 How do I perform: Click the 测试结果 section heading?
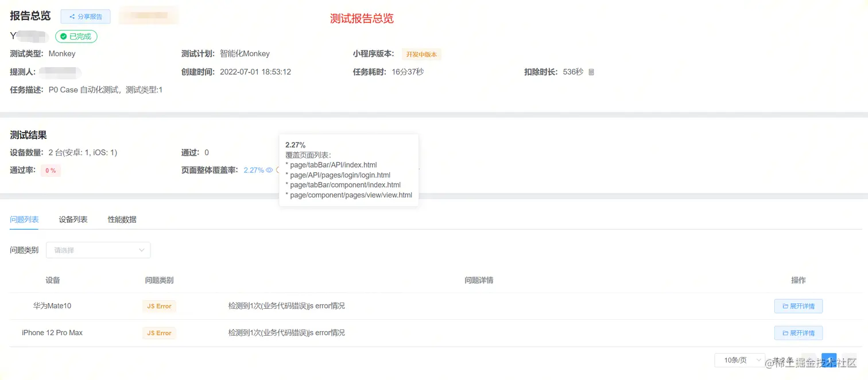28,135
